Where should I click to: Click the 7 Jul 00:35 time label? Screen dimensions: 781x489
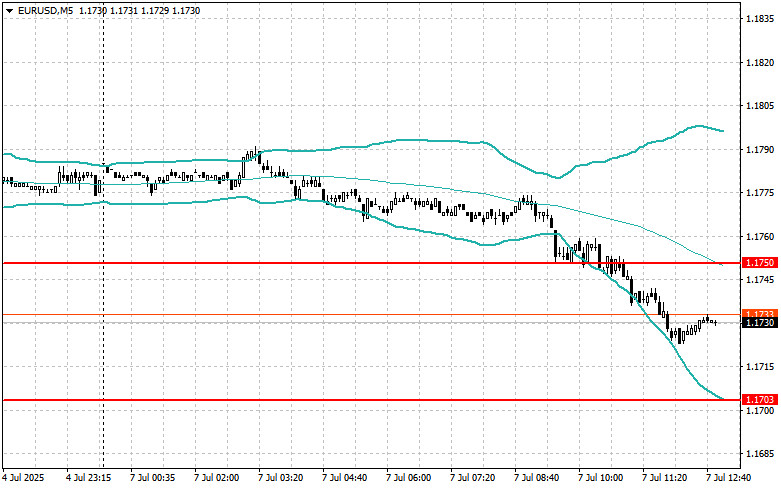point(153,478)
